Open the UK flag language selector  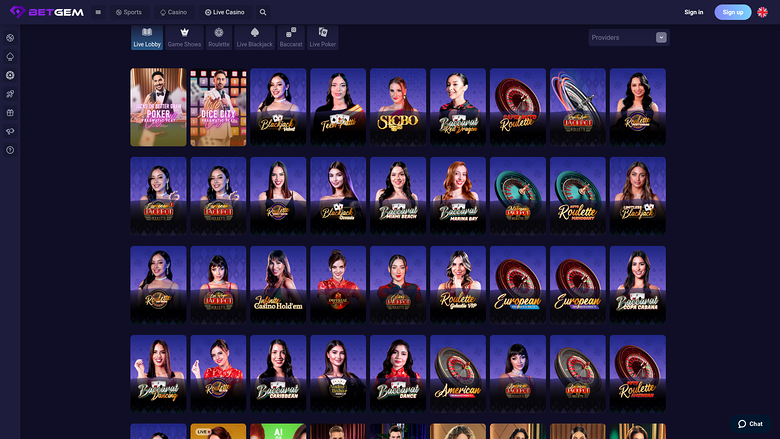click(762, 12)
